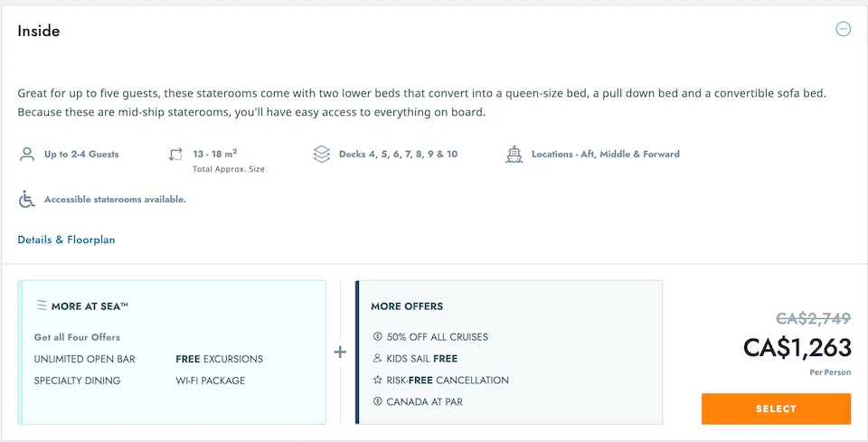Open the Details & Floorplan link

coord(66,240)
